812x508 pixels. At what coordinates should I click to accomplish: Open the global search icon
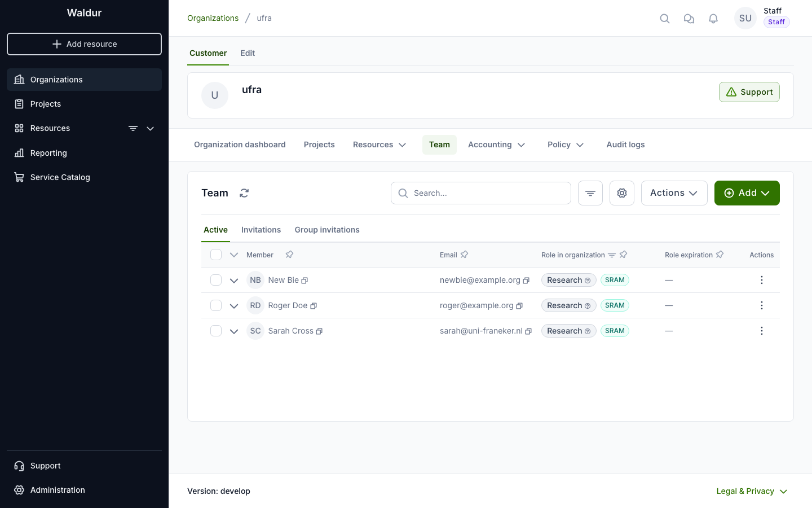coord(665,19)
